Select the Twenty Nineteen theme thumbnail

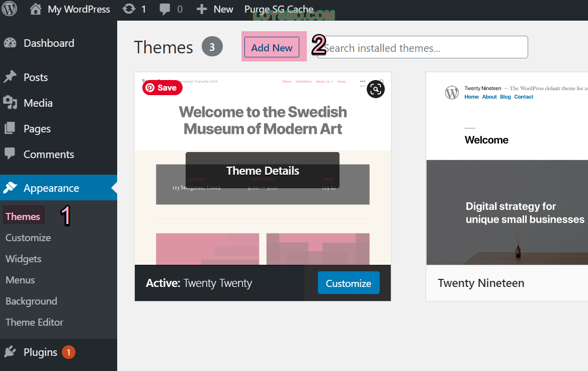coord(507,169)
